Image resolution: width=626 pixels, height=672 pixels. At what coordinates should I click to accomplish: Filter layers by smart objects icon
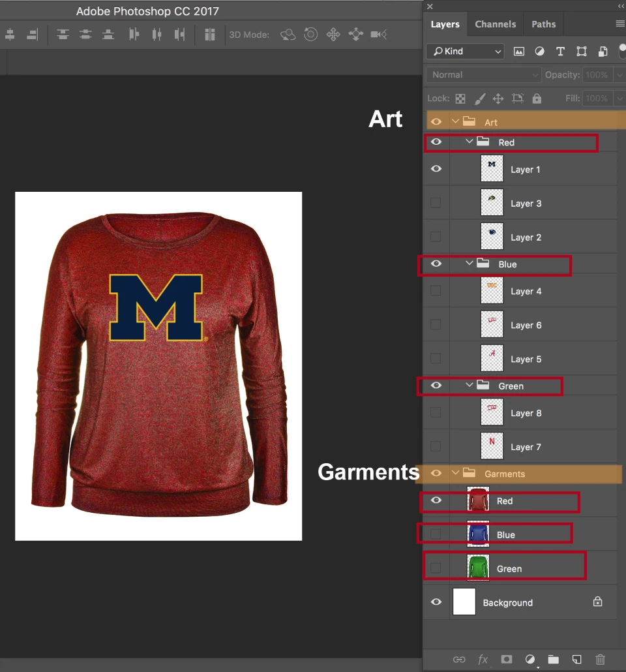point(603,52)
